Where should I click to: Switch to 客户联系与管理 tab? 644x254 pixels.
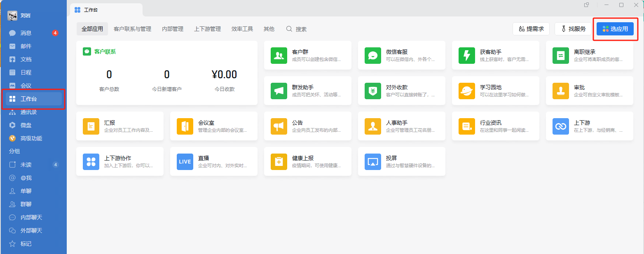[132, 29]
